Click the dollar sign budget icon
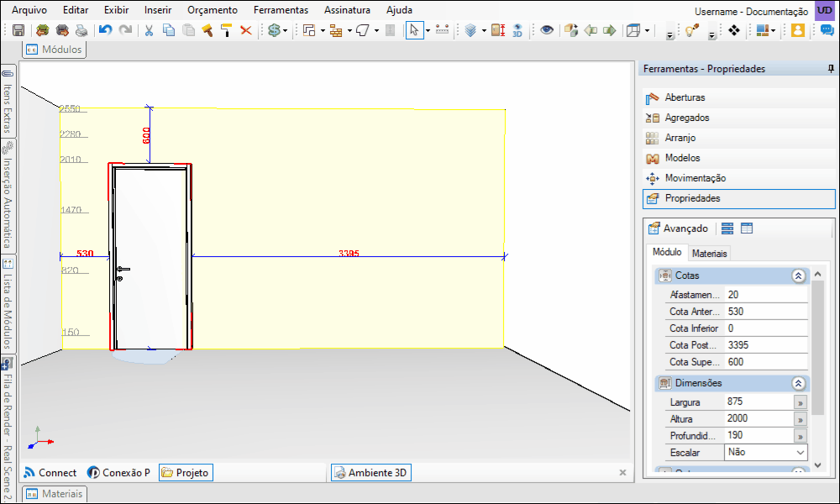Viewport: 840px width, 504px height. 274,30
